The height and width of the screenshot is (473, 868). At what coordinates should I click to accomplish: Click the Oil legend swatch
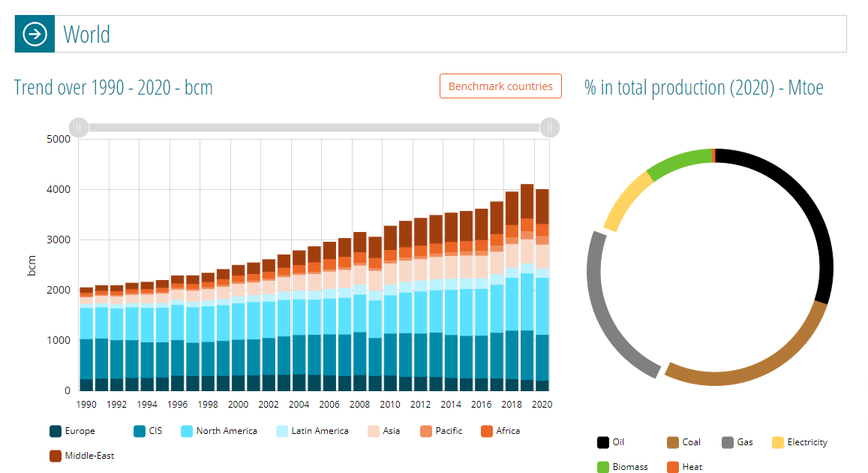point(603,442)
